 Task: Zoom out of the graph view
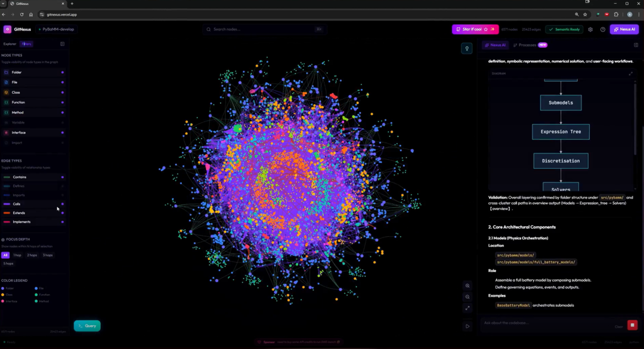point(467,297)
